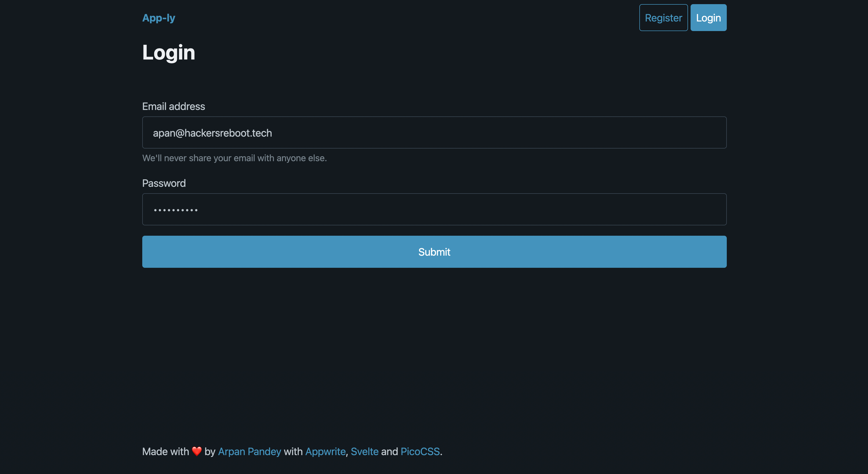Click the Email address label

[x=174, y=106]
